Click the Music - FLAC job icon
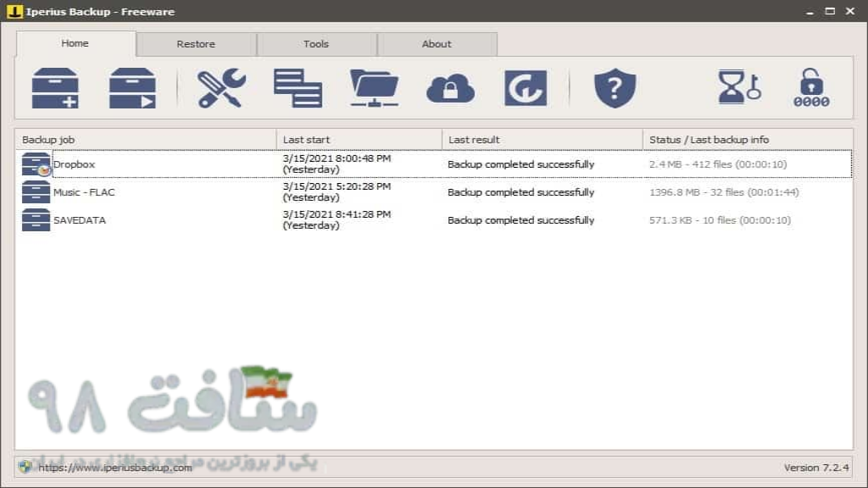The width and height of the screenshot is (868, 488). point(36,192)
